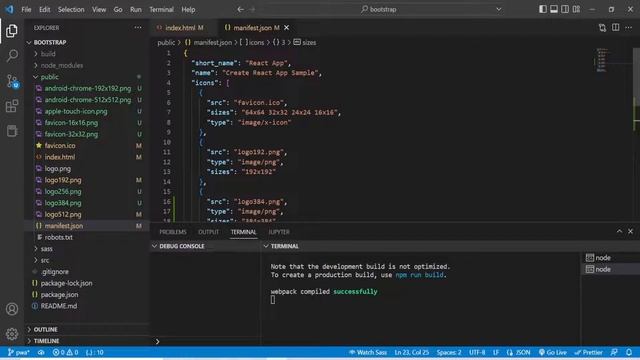Click errors and warnings count in status bar
The height and width of the screenshot is (360, 640).
[65, 352]
